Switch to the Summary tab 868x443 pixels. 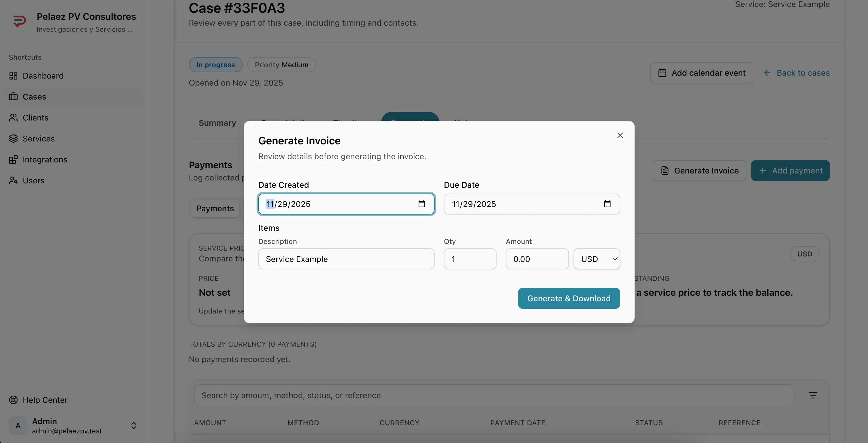[217, 123]
